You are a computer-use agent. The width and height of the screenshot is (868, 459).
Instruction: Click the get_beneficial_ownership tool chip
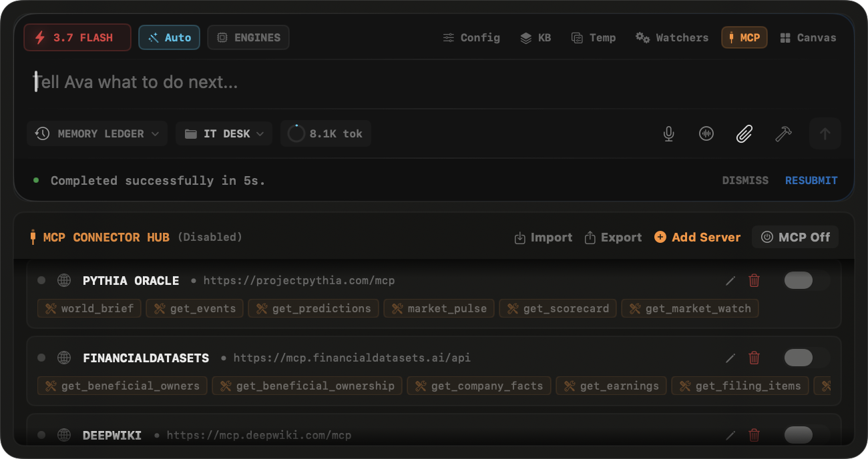(308, 386)
